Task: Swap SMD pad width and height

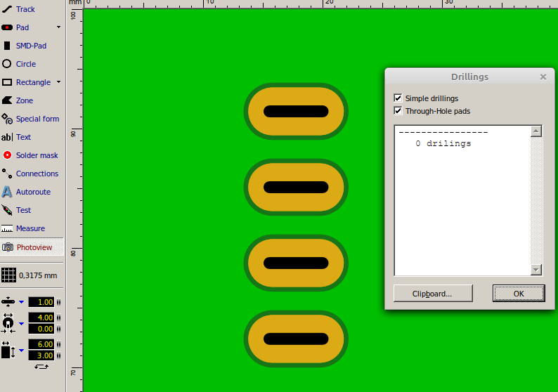Action: pyautogui.click(x=41, y=367)
